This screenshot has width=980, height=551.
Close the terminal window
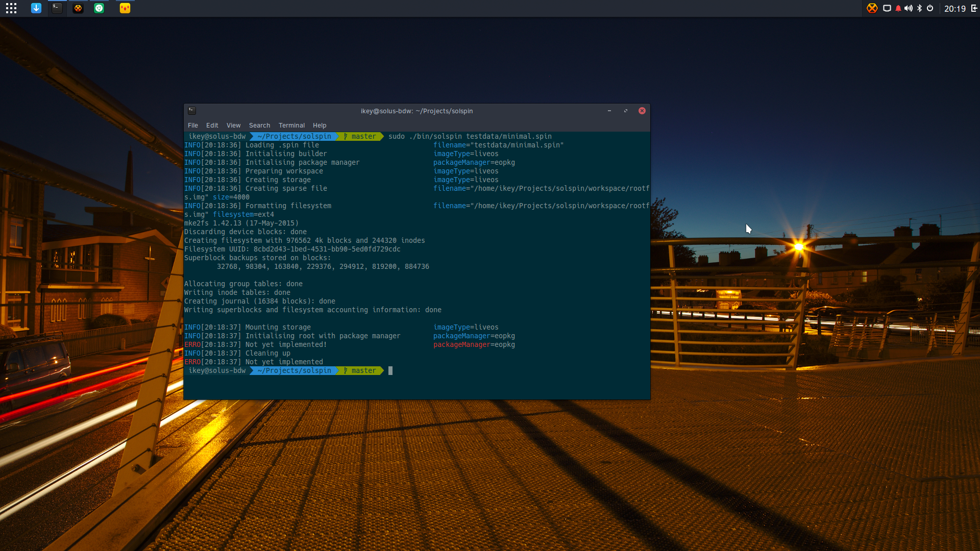(x=642, y=111)
